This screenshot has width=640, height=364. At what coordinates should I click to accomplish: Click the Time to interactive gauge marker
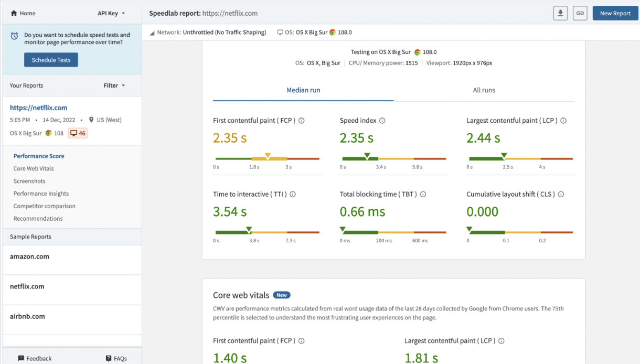pos(249,229)
